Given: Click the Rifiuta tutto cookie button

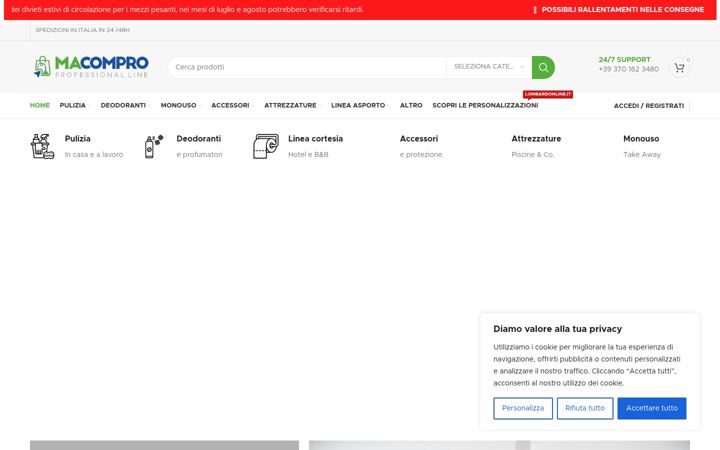Looking at the screenshot, I should click(585, 408).
